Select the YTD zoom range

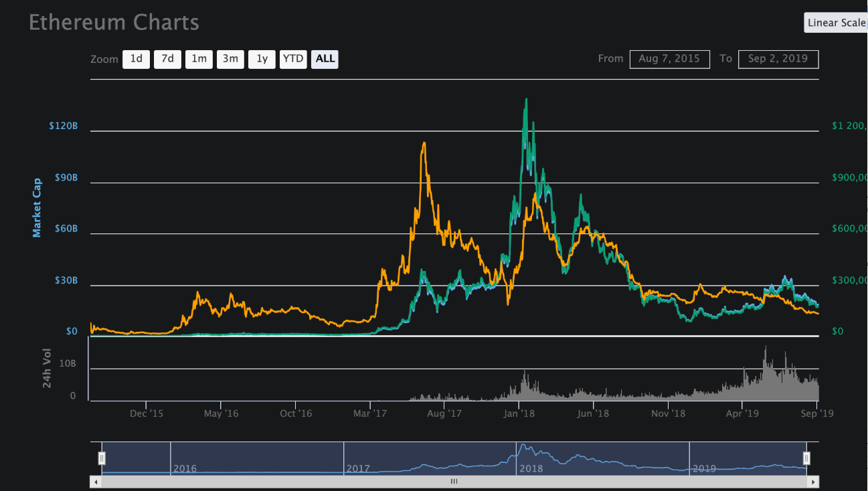tap(293, 59)
